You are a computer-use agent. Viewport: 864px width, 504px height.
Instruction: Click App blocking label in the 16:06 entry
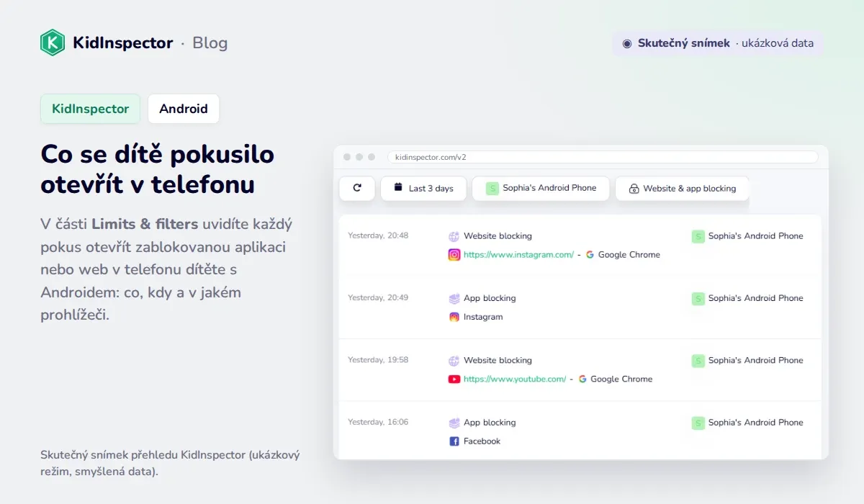click(490, 423)
